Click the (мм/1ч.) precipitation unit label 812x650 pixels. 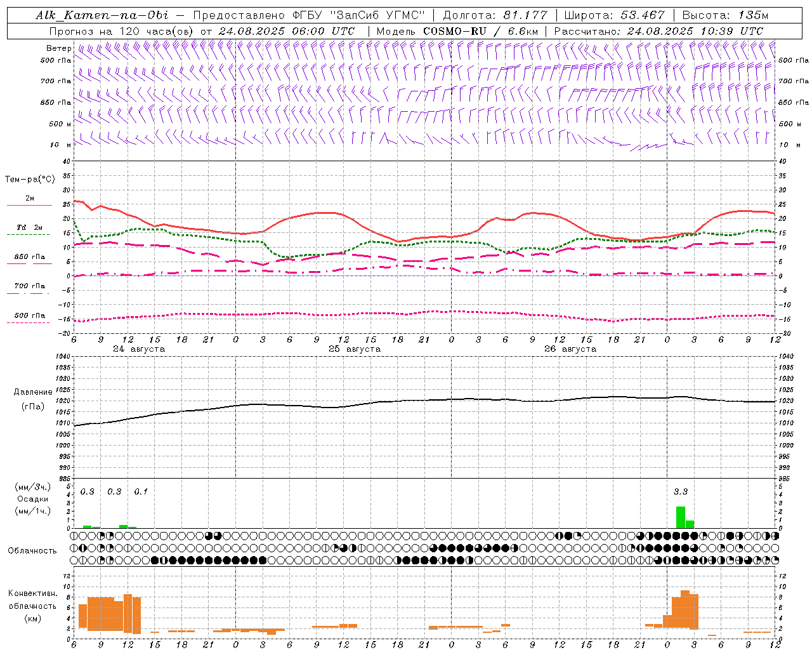click(32, 511)
